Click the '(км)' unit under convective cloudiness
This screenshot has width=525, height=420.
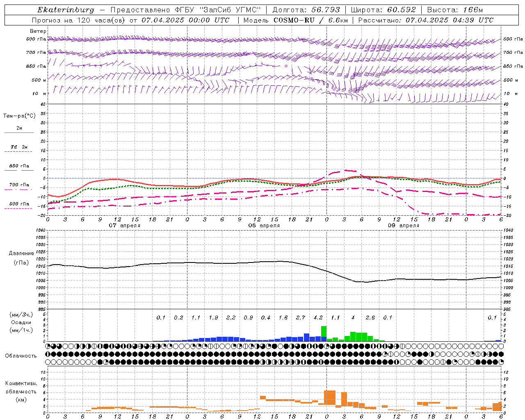pos(21,399)
